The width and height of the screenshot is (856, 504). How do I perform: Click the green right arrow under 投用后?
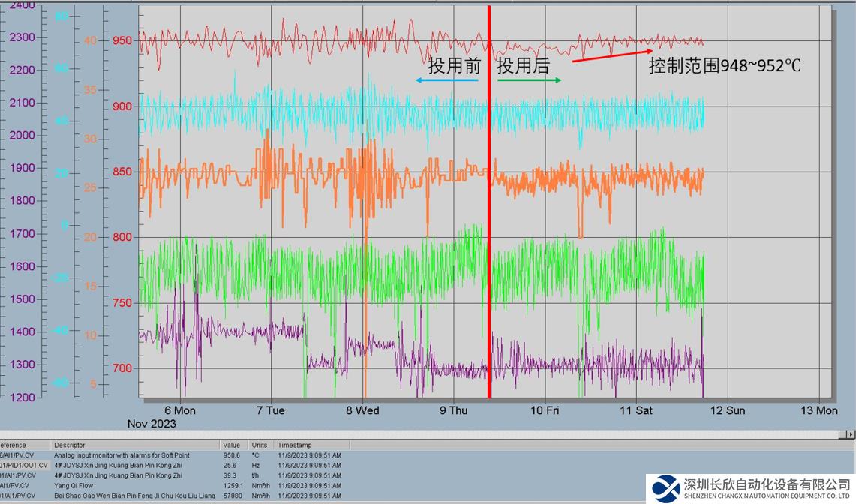click(529, 80)
